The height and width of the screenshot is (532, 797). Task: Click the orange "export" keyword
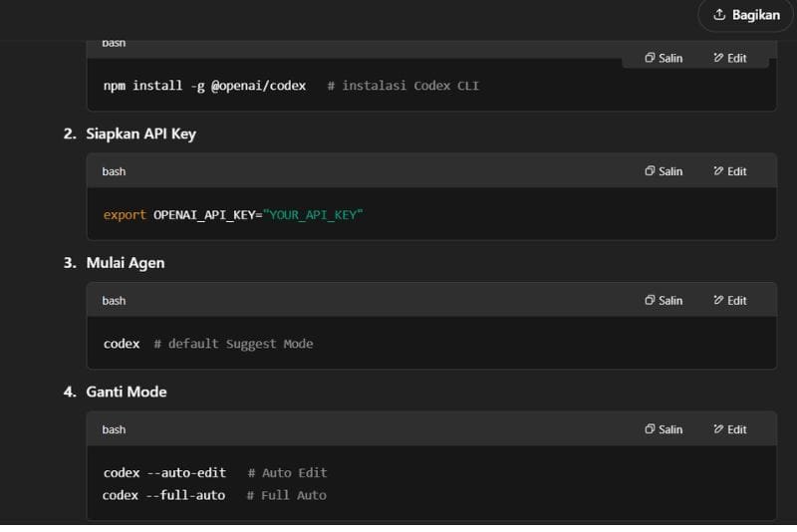click(125, 215)
